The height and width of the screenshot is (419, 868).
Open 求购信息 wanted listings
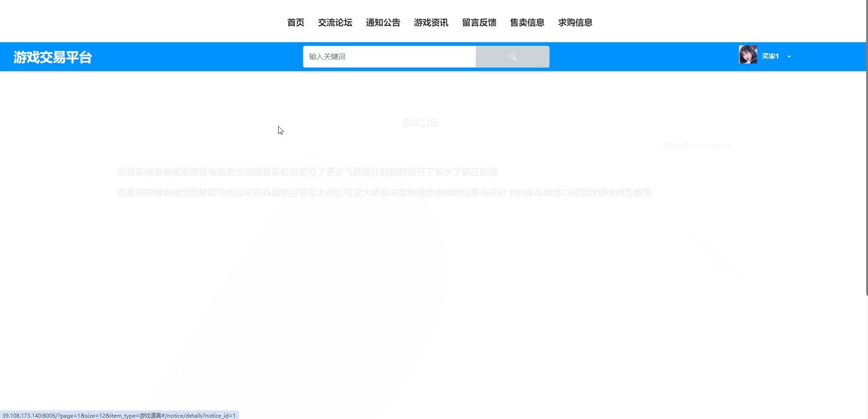pyautogui.click(x=575, y=23)
